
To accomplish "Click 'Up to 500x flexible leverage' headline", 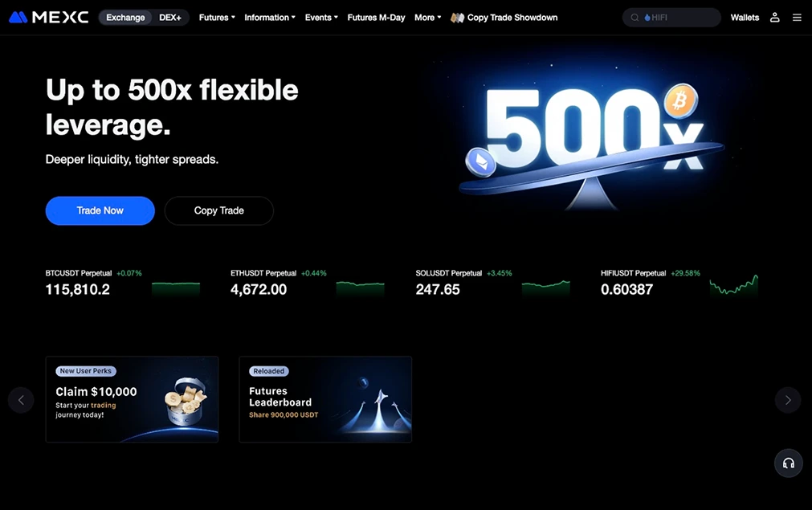I will click(x=172, y=107).
